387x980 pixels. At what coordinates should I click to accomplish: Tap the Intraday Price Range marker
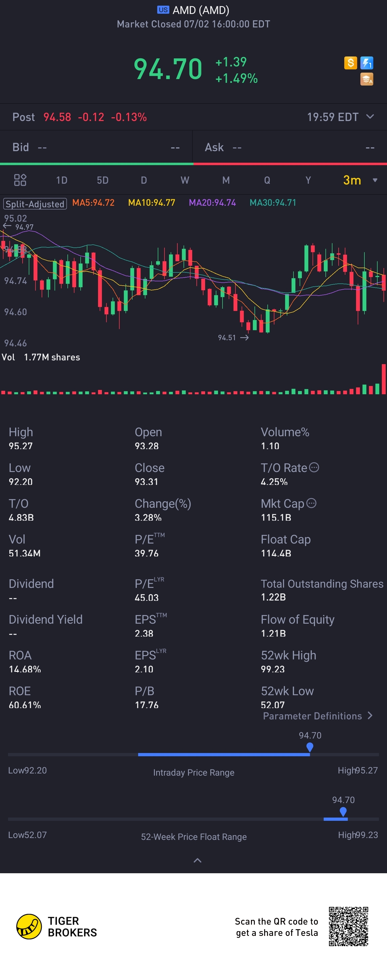click(310, 747)
